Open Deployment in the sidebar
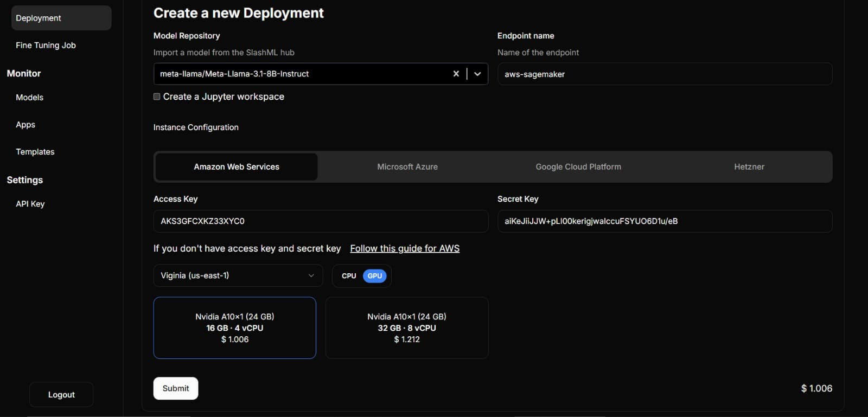This screenshot has height=417, width=868. click(61, 18)
